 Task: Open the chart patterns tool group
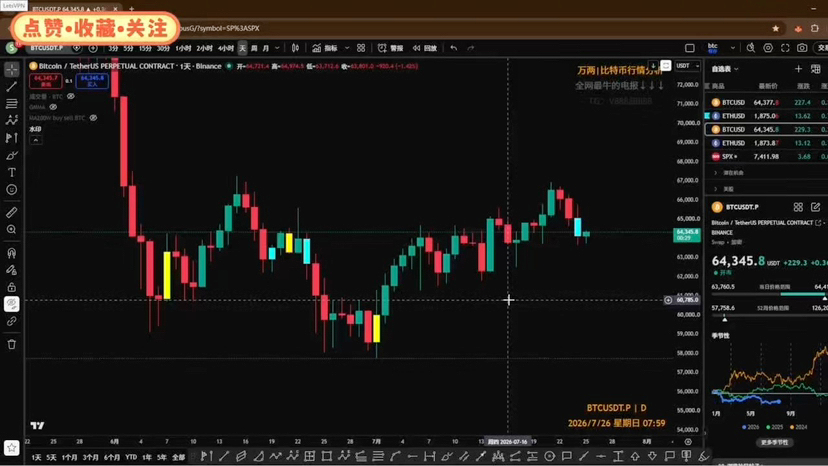12,120
